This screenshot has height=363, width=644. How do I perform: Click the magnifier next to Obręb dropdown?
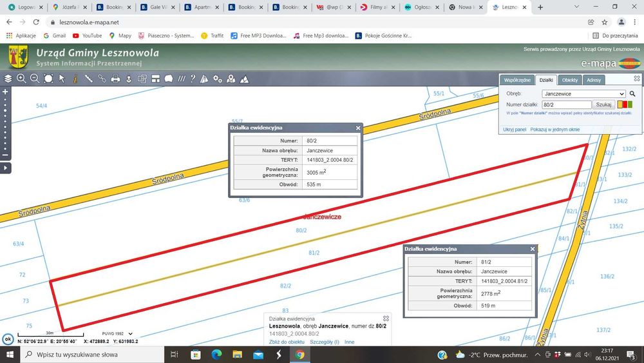click(x=632, y=93)
